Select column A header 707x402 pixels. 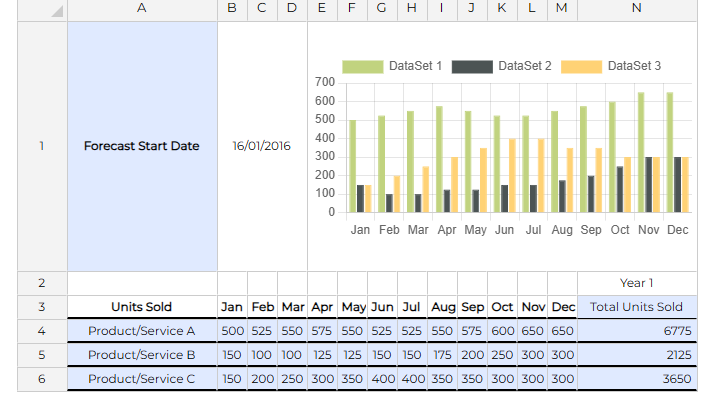[142, 9]
